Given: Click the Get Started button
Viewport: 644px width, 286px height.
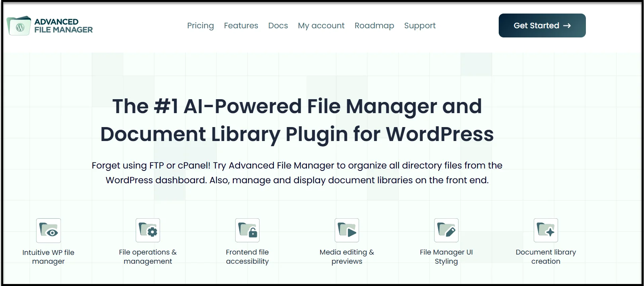Looking at the screenshot, I should click(542, 25).
